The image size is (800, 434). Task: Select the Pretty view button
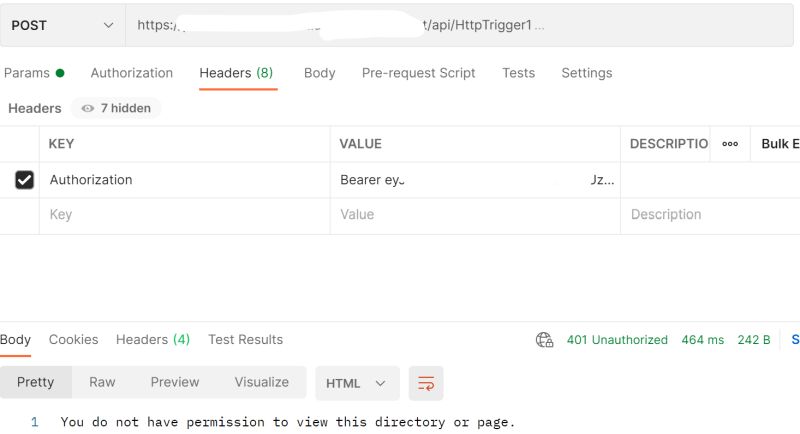coord(36,382)
